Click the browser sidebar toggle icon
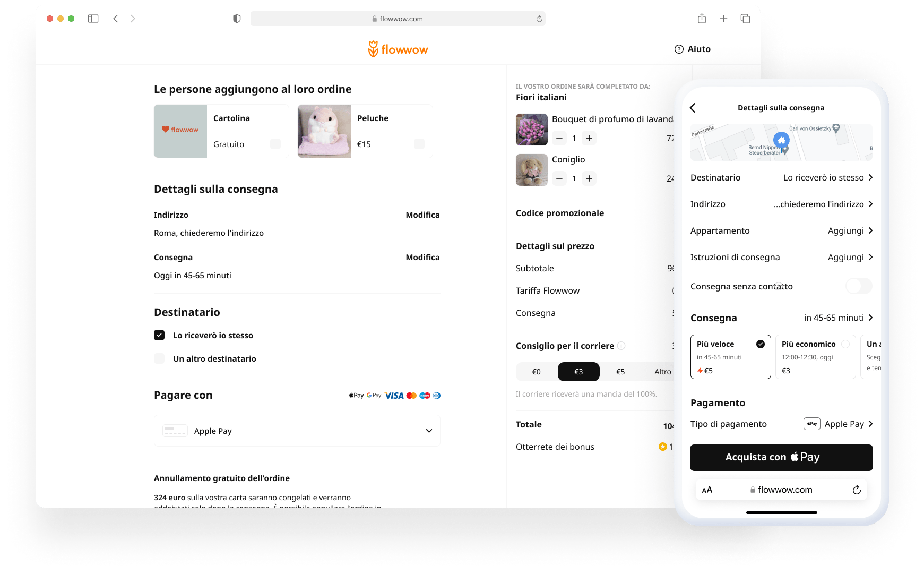 tap(93, 19)
